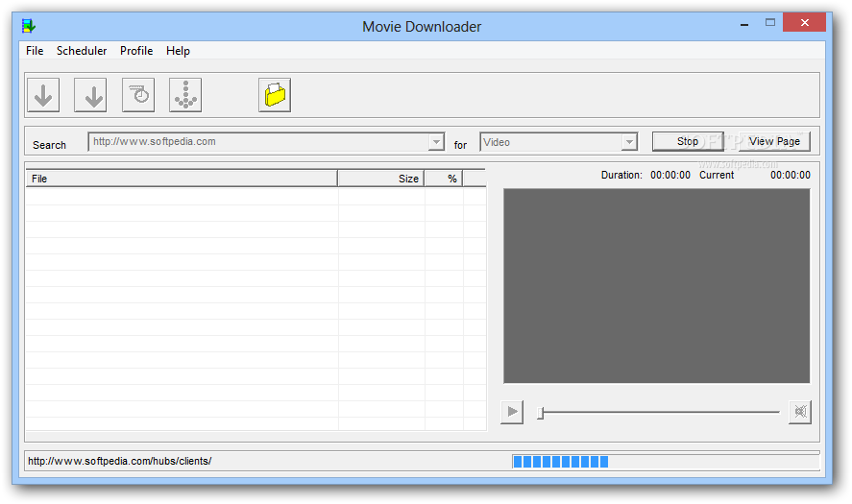Toggle the mute speaker button
The image size is (852, 504).
[x=800, y=412]
